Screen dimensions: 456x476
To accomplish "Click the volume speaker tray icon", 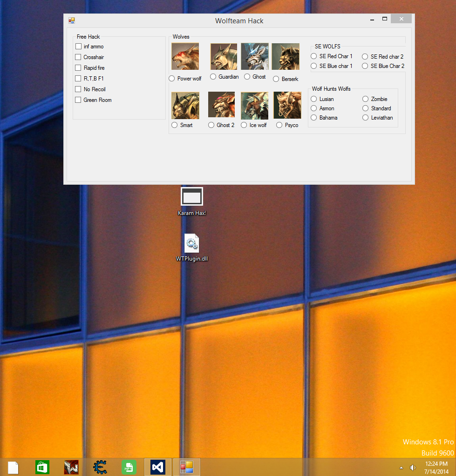I will 413,468.
